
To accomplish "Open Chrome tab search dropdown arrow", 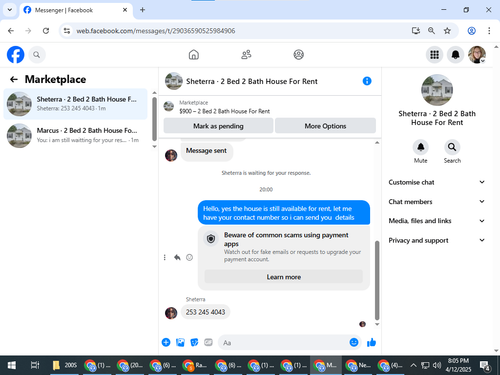I will tap(10, 10).
